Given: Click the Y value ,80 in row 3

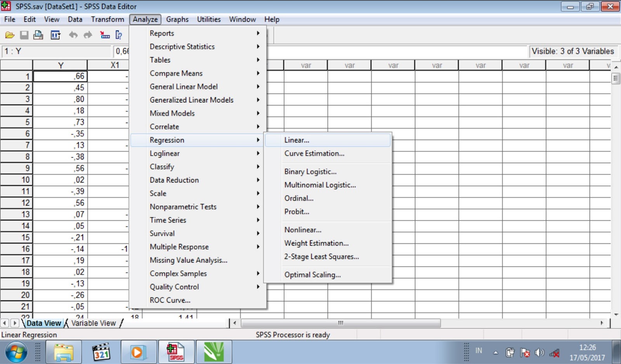Looking at the screenshot, I should click(x=60, y=99).
